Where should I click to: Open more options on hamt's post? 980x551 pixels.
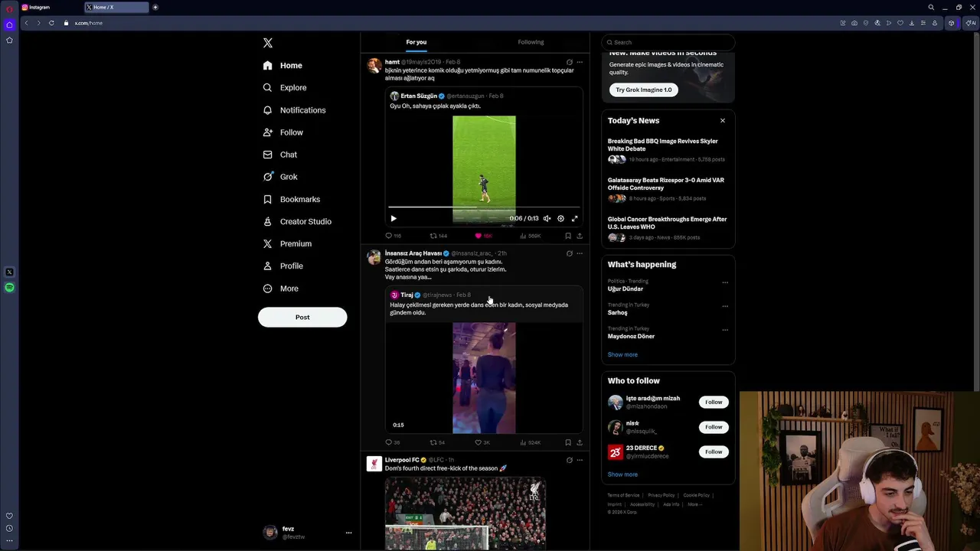580,62
